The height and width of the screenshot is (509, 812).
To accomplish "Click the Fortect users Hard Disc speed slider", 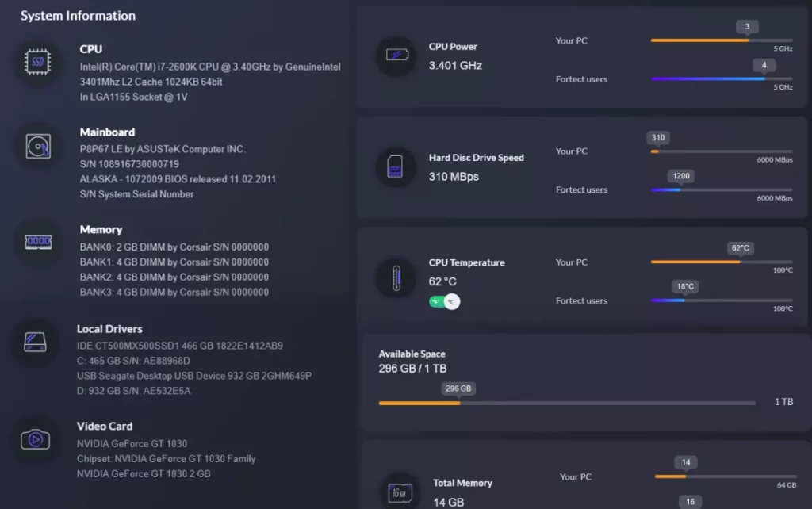I will pyautogui.click(x=722, y=189).
